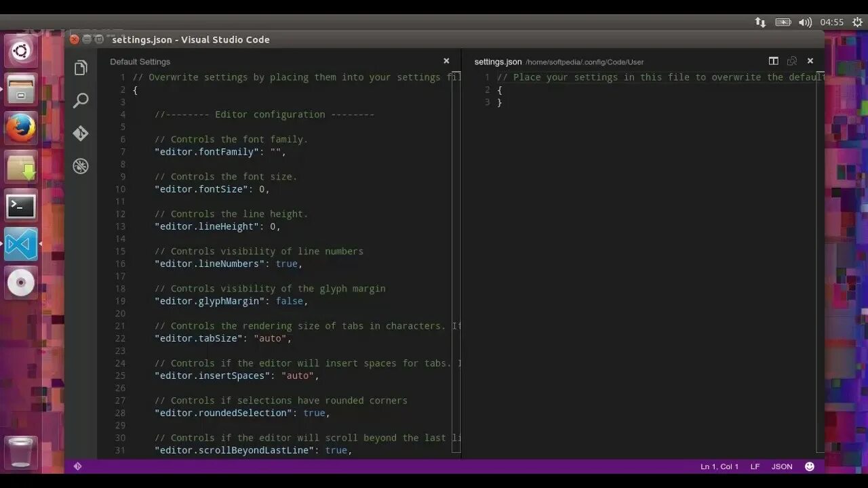Close the settings.json editor
The height and width of the screenshot is (488, 868).
pos(810,61)
